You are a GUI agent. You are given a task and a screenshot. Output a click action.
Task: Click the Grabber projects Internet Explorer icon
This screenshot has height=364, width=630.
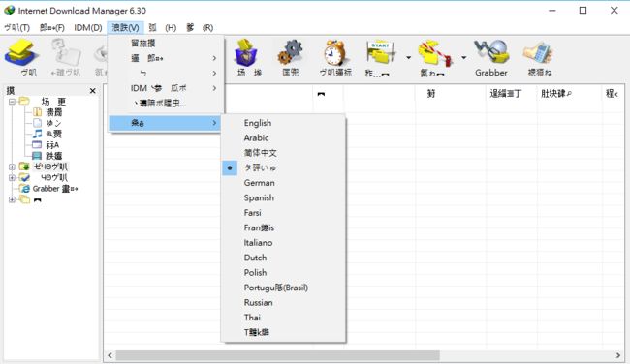[25, 189]
